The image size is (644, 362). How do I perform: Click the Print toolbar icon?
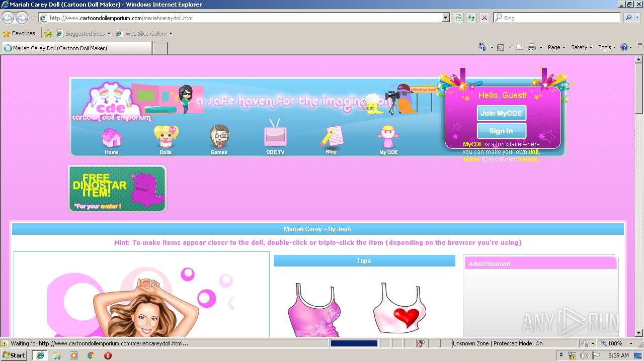coord(532,47)
